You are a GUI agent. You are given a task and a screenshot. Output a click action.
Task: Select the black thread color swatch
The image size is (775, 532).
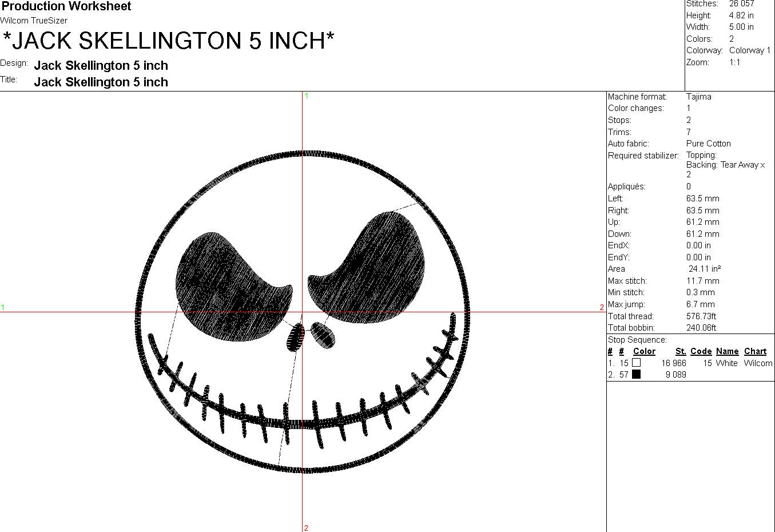(x=637, y=374)
